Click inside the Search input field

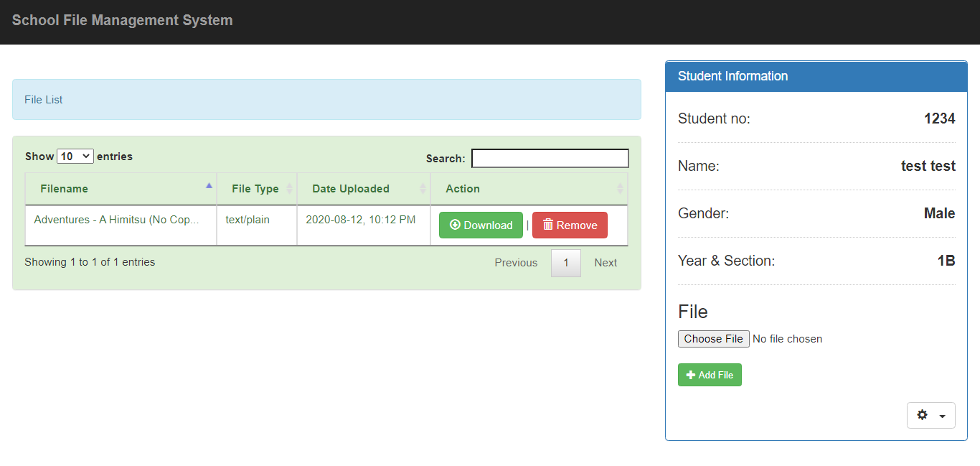[550, 158]
